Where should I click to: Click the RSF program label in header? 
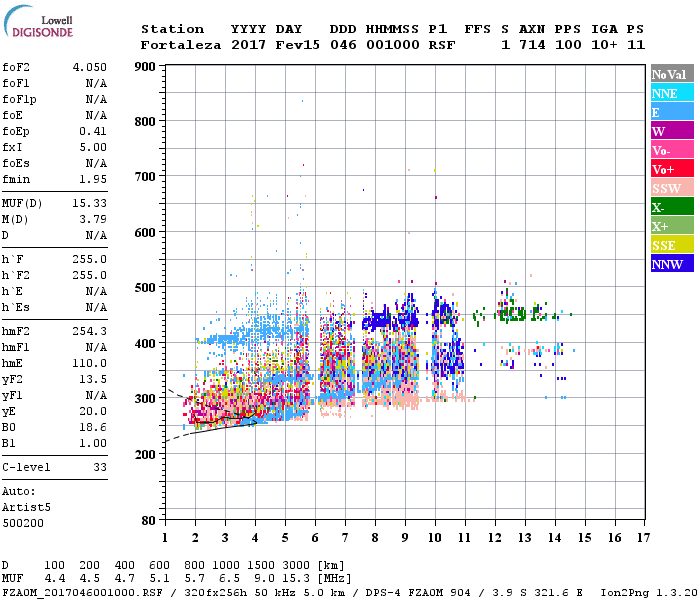pyautogui.click(x=442, y=45)
